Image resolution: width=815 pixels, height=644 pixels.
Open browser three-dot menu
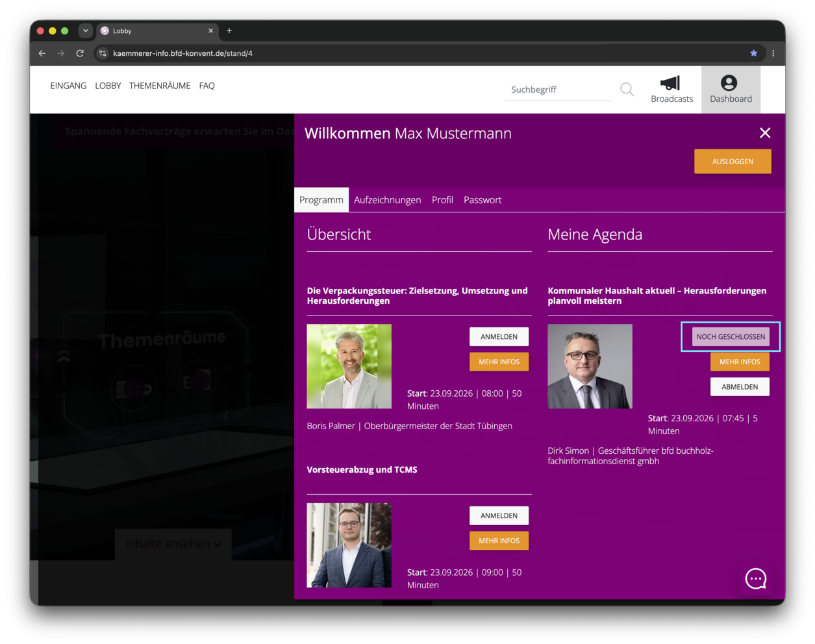(773, 53)
